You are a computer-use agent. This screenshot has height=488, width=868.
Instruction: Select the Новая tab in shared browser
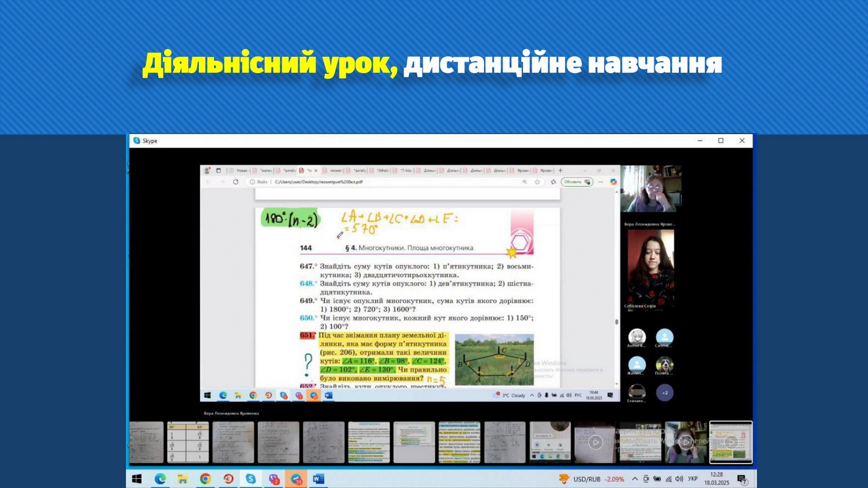click(x=239, y=171)
